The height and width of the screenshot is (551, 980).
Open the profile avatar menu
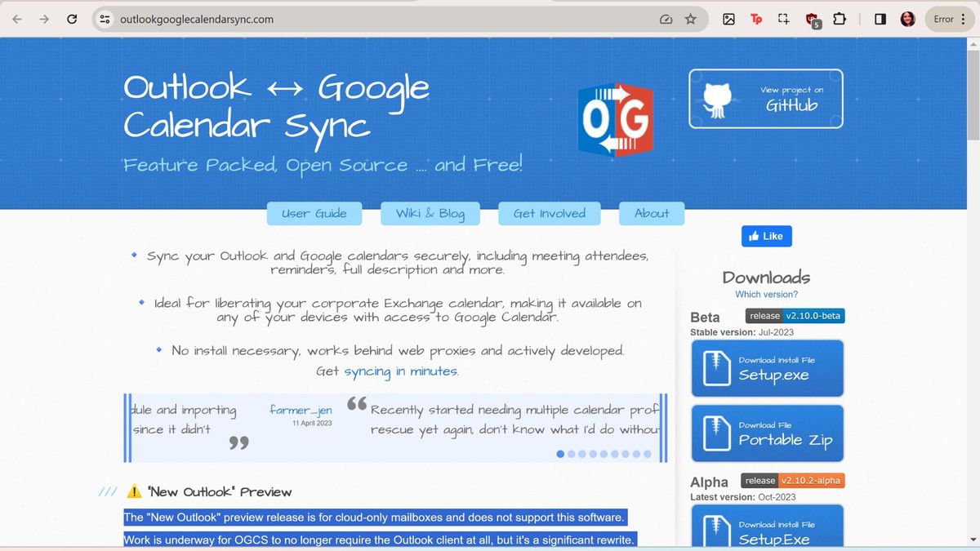[907, 19]
